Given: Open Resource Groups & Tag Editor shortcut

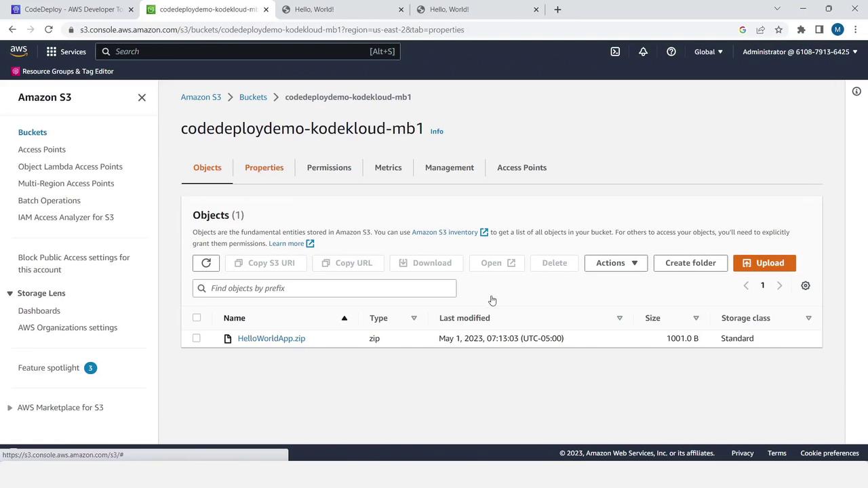Looking at the screenshot, I should click(x=62, y=71).
